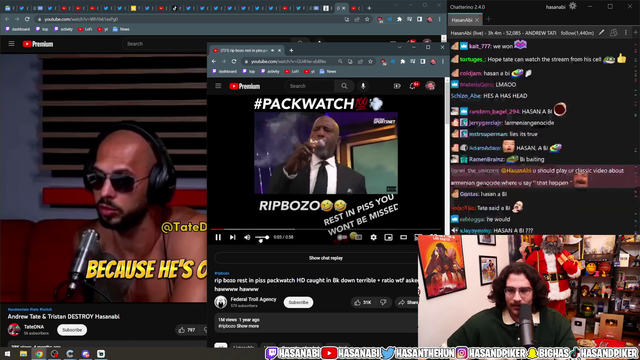
Task: Open top bookmark in back window
Action: tap(42, 29)
